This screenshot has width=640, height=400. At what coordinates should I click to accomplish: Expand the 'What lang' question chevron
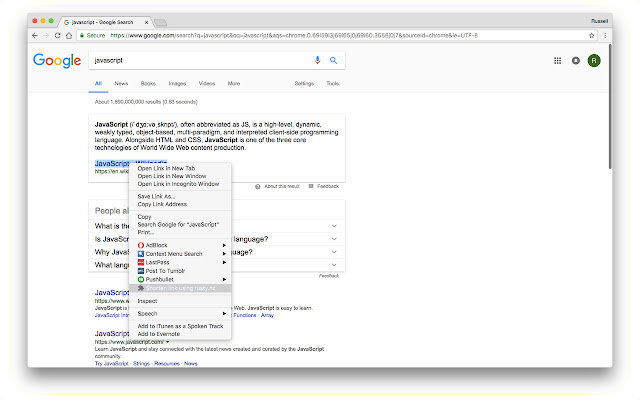click(334, 265)
